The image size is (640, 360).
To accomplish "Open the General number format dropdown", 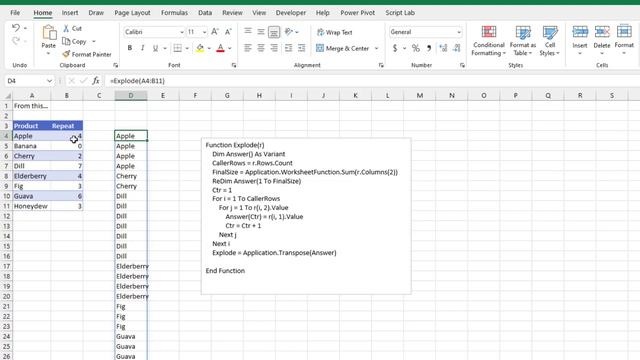I will tap(459, 32).
